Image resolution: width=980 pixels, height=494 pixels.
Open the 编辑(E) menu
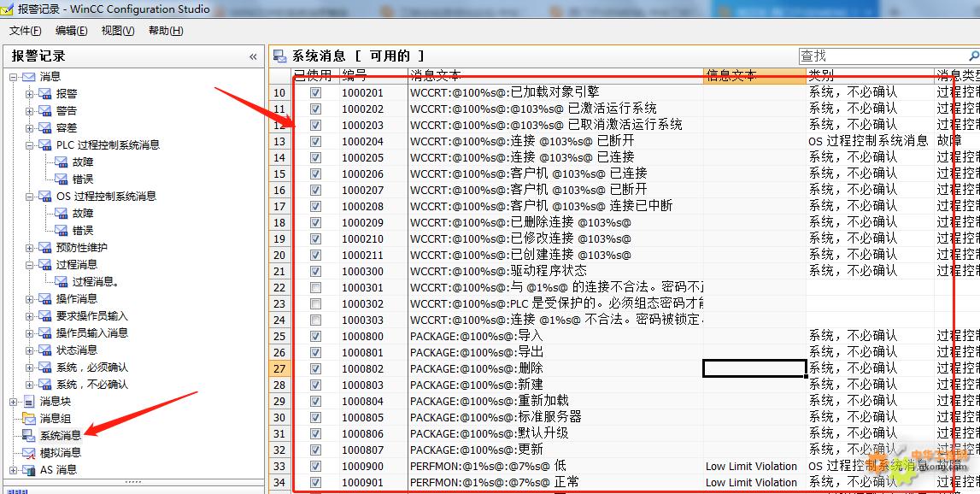[71, 31]
